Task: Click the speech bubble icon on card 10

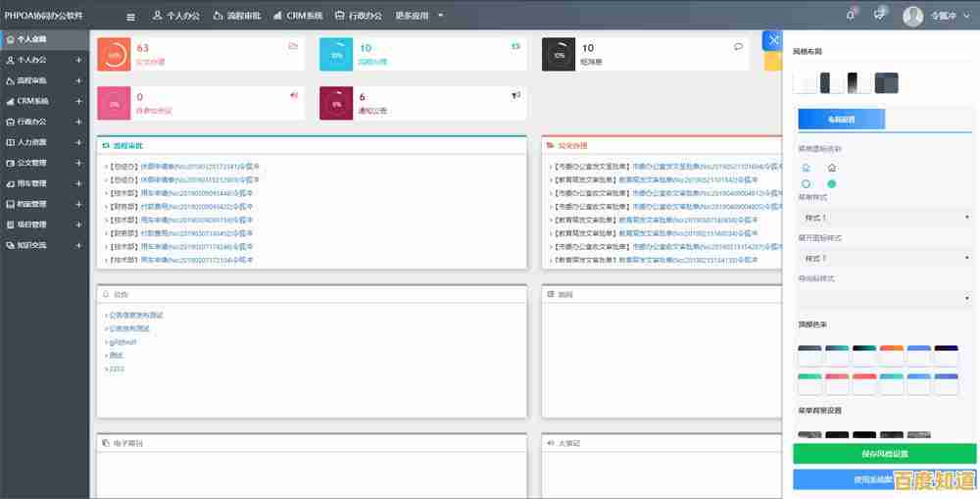Action: pyautogui.click(x=738, y=46)
